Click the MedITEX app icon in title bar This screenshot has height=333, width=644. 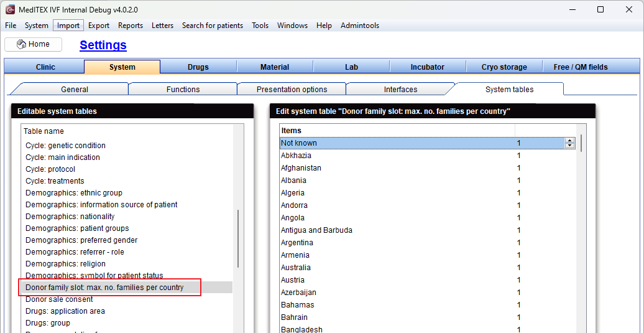coord(9,9)
